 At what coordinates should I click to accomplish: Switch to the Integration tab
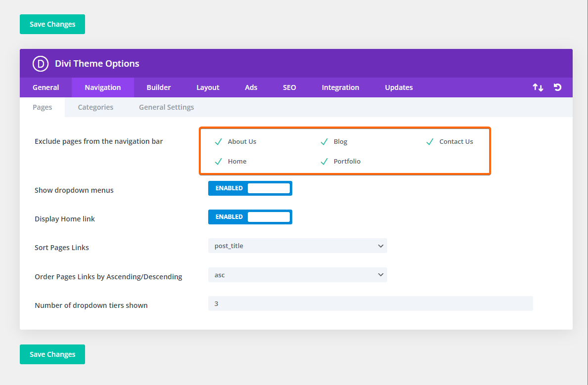tap(341, 87)
